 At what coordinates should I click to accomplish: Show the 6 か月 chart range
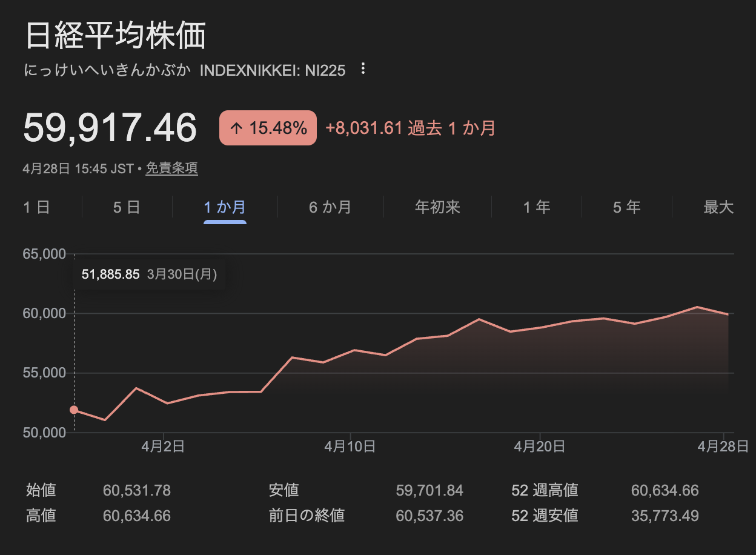tap(330, 207)
